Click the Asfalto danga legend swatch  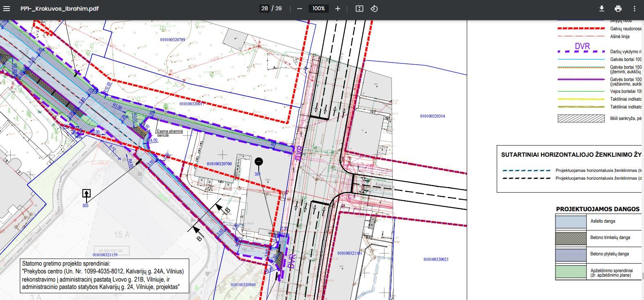click(571, 221)
